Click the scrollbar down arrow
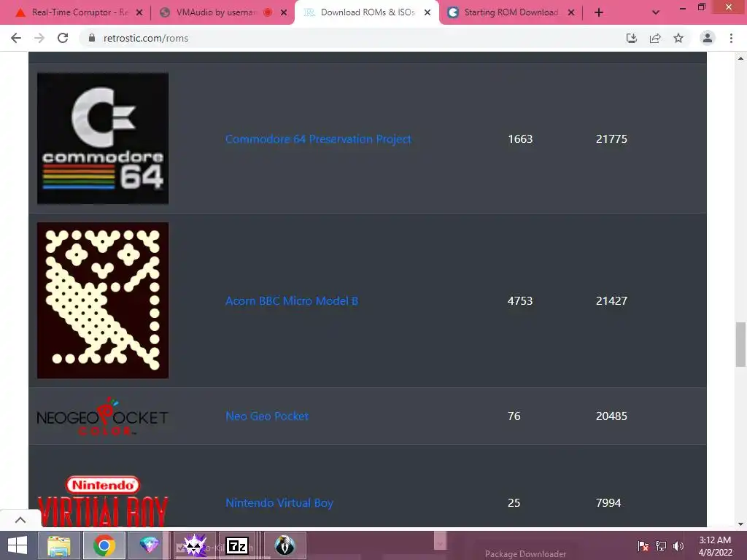The image size is (747, 560). pos(740,524)
